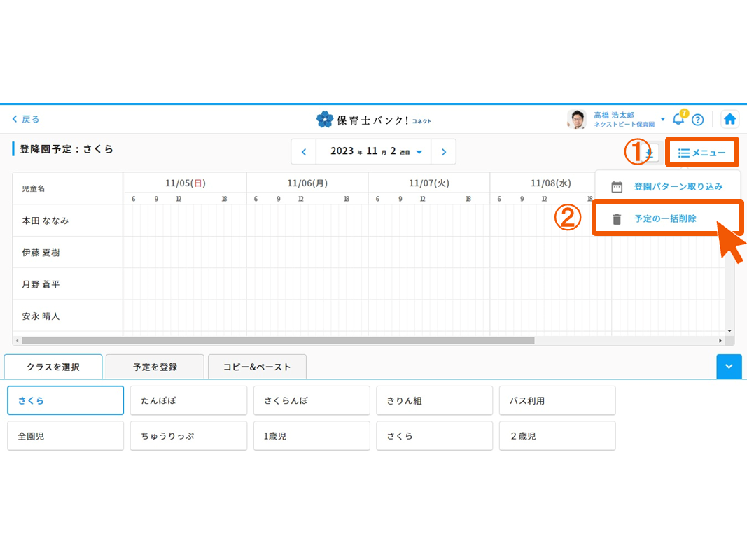Switch to コピー&ペースト tab
The width and height of the screenshot is (747, 560).
[257, 367]
